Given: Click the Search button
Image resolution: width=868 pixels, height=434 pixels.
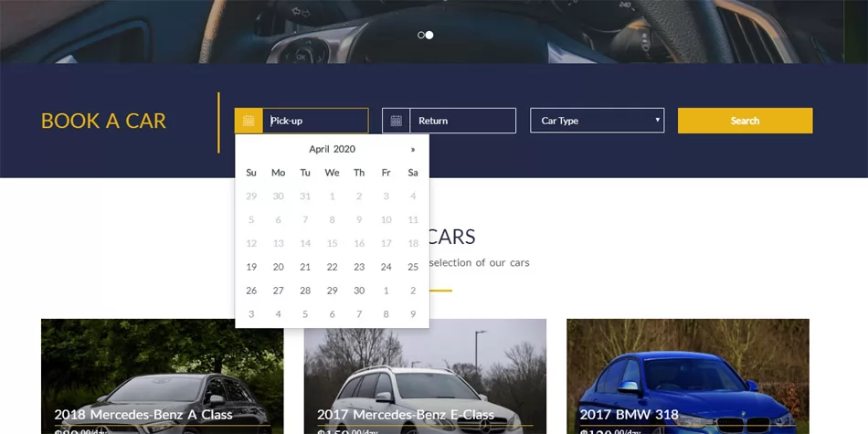Looking at the screenshot, I should 745,121.
